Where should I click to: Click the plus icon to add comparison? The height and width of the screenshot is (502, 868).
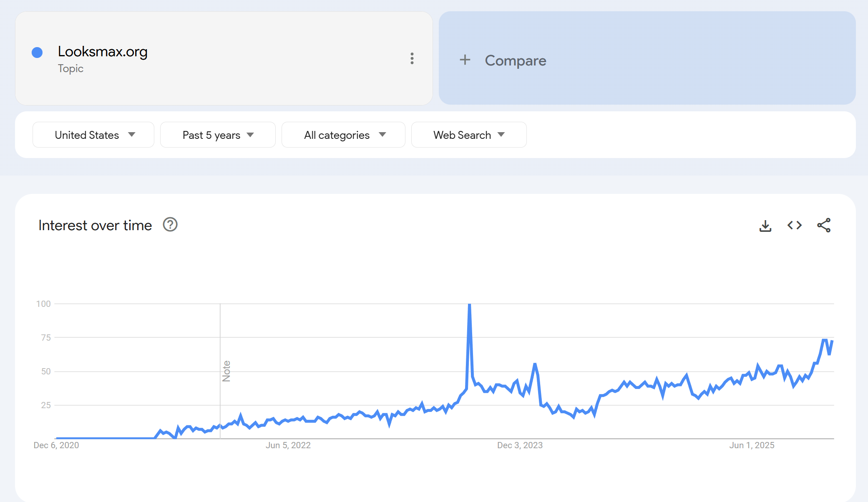pos(465,60)
